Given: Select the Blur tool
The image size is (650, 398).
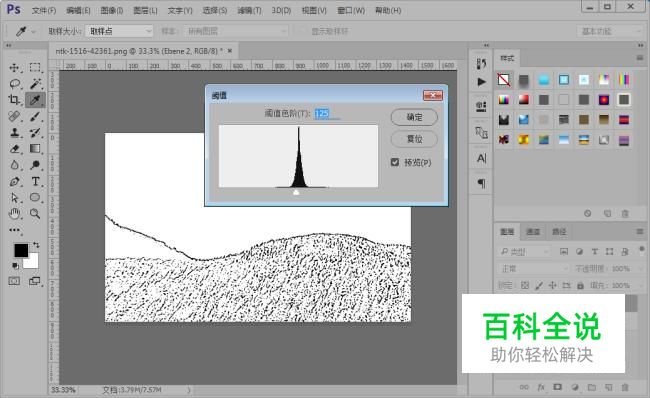Looking at the screenshot, I should 15,165.
